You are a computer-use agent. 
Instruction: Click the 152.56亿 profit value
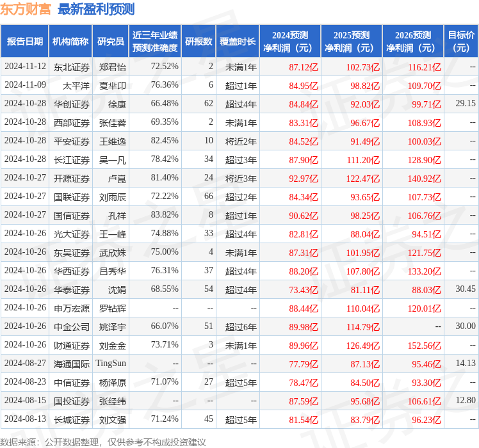pyautogui.click(x=425, y=346)
